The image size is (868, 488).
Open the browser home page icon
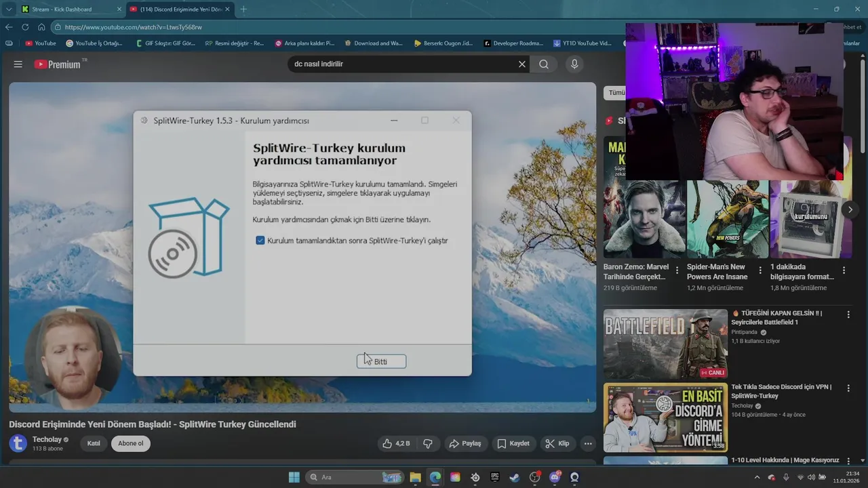(41, 27)
